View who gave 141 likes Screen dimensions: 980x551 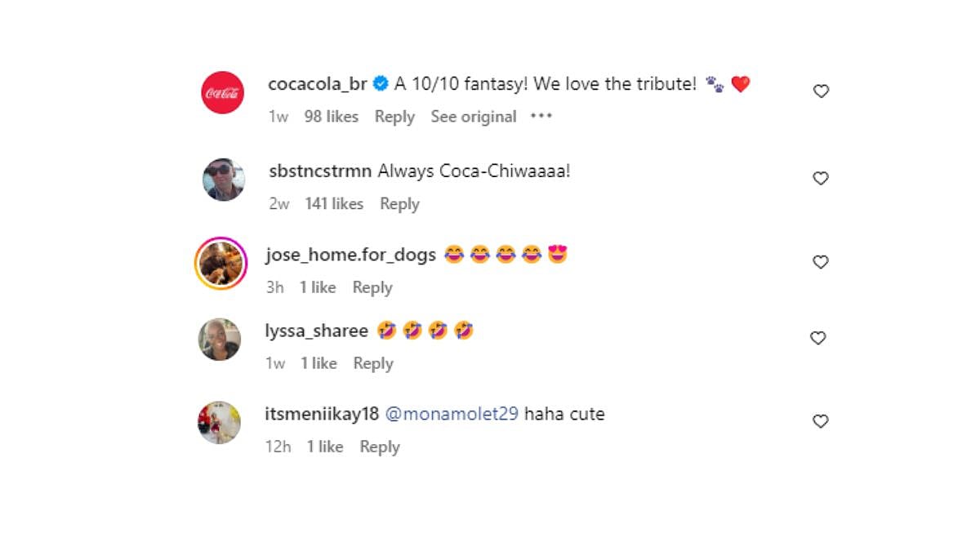334,204
